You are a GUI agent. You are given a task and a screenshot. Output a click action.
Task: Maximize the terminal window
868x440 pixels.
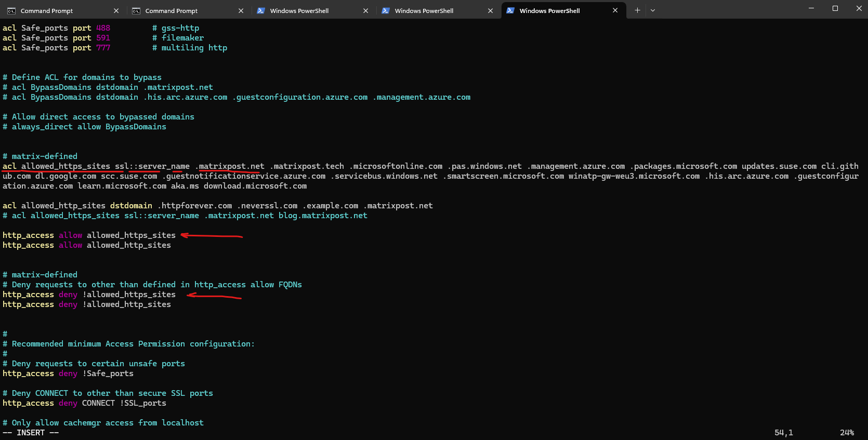(835, 9)
